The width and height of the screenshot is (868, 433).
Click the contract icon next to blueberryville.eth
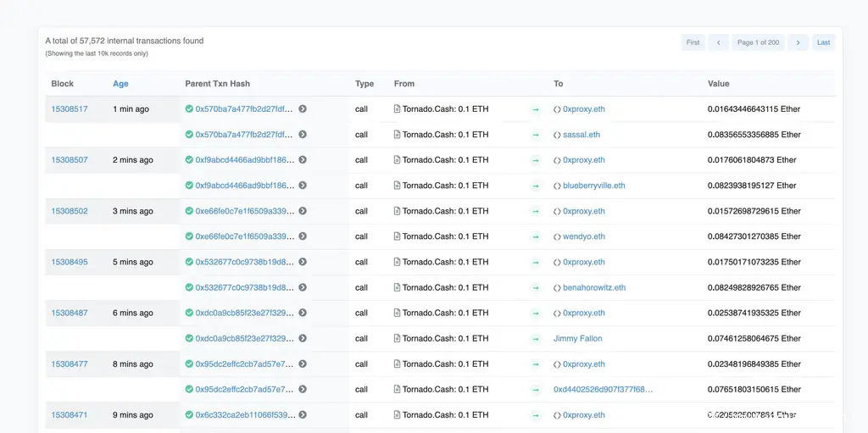click(557, 186)
